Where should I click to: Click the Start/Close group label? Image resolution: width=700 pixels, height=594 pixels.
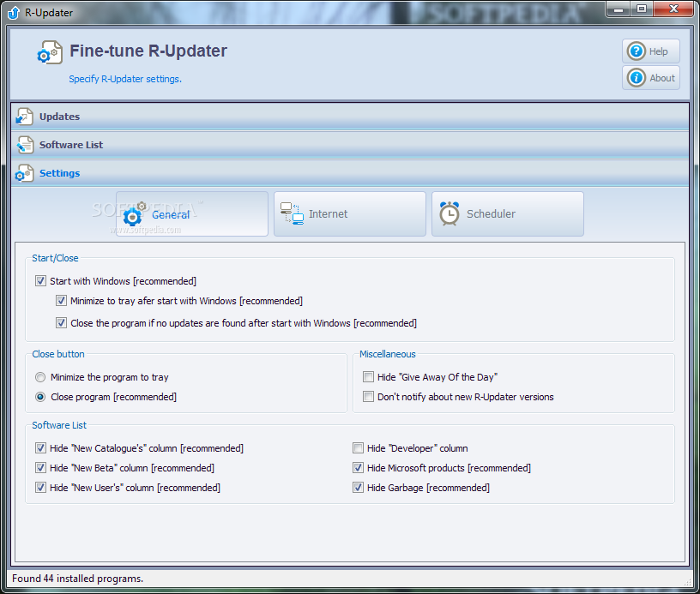coord(55,258)
